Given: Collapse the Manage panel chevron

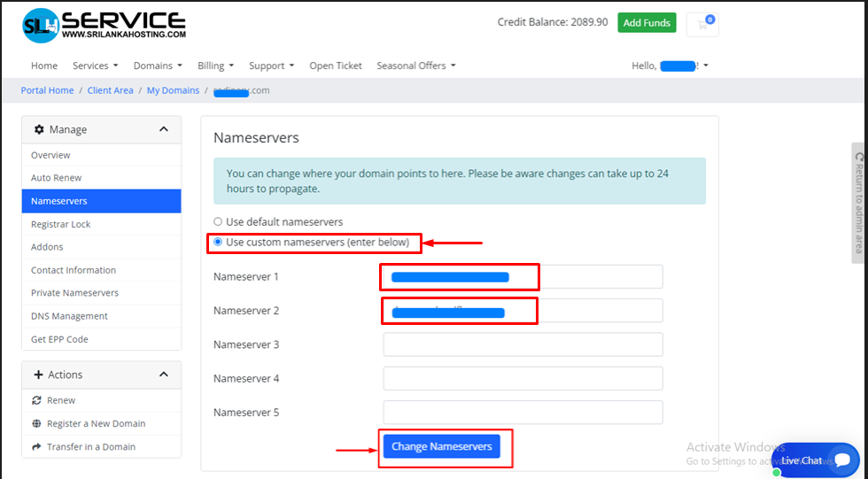Looking at the screenshot, I should (x=164, y=129).
